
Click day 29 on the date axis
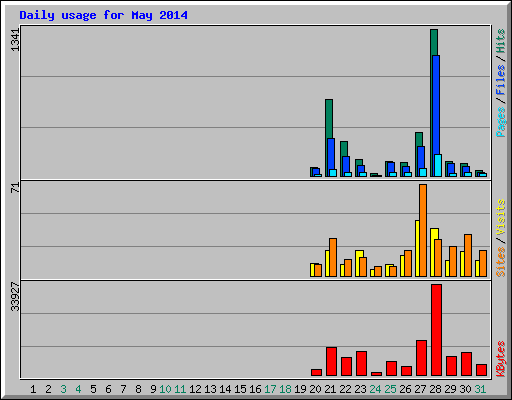tap(450, 389)
